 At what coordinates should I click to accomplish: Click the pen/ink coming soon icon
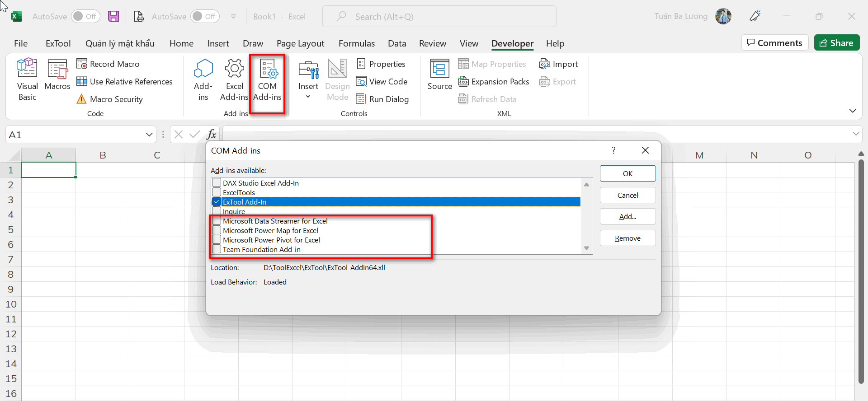pos(755,16)
